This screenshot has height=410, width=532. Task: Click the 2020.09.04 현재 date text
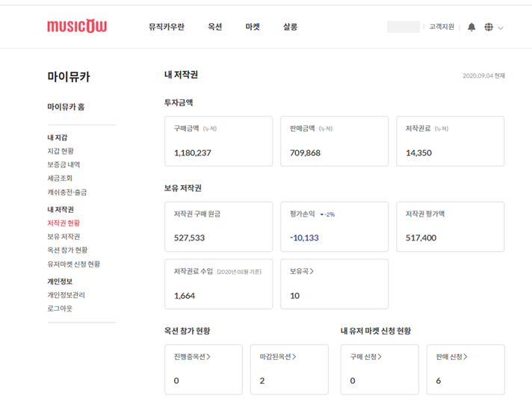[x=484, y=75]
